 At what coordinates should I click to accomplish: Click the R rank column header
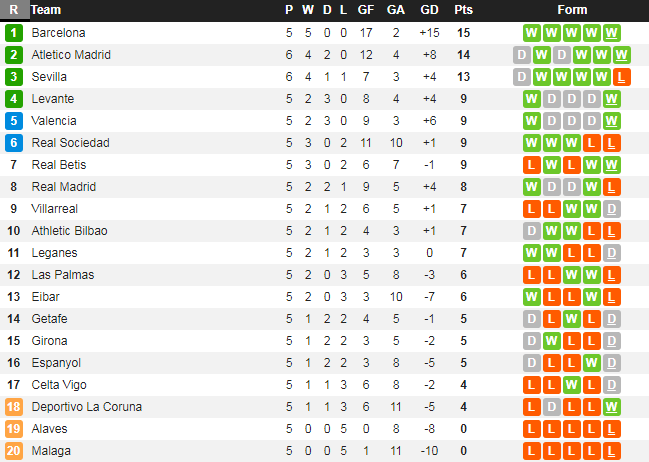(14, 10)
